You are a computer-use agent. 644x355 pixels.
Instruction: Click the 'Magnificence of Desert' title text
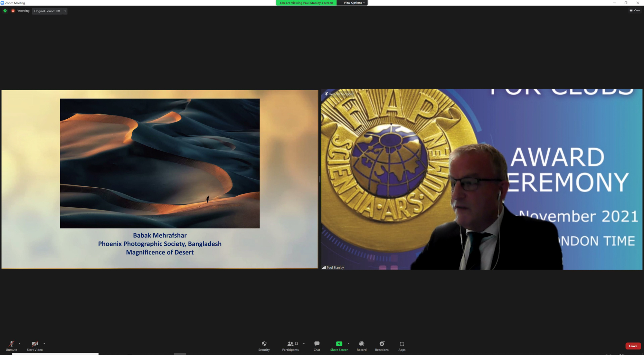[160, 252]
